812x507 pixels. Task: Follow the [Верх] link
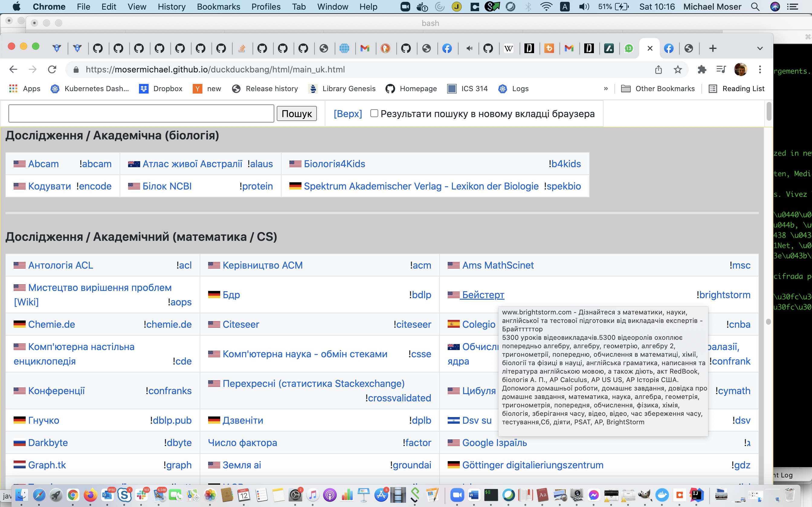(x=348, y=114)
